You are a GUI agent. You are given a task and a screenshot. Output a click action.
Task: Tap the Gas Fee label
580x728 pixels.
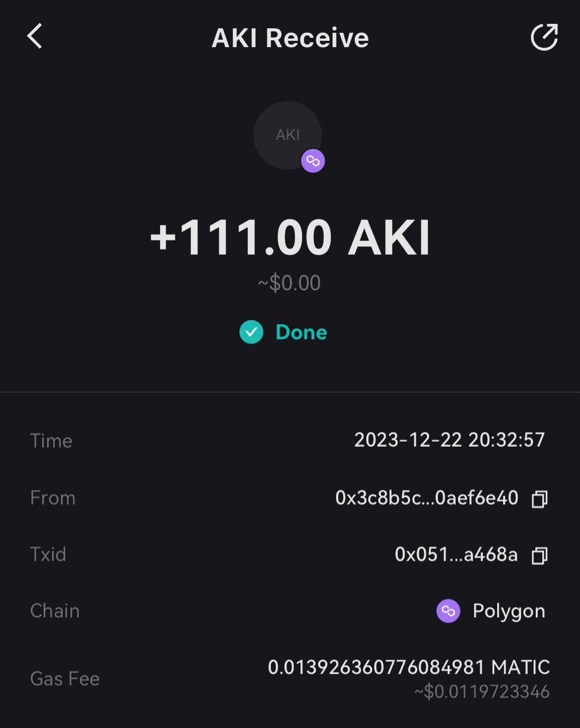[x=64, y=678]
